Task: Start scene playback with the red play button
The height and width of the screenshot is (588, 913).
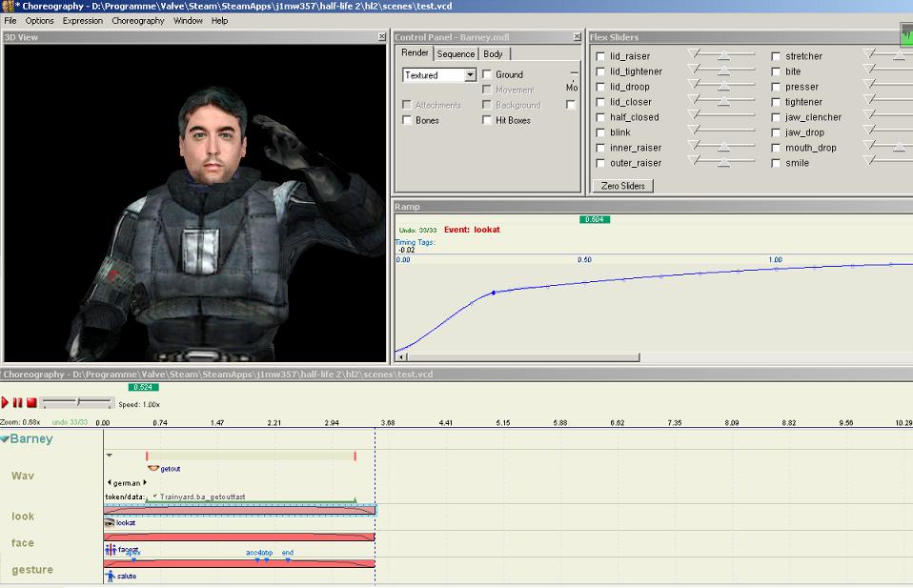Action: click(5, 402)
